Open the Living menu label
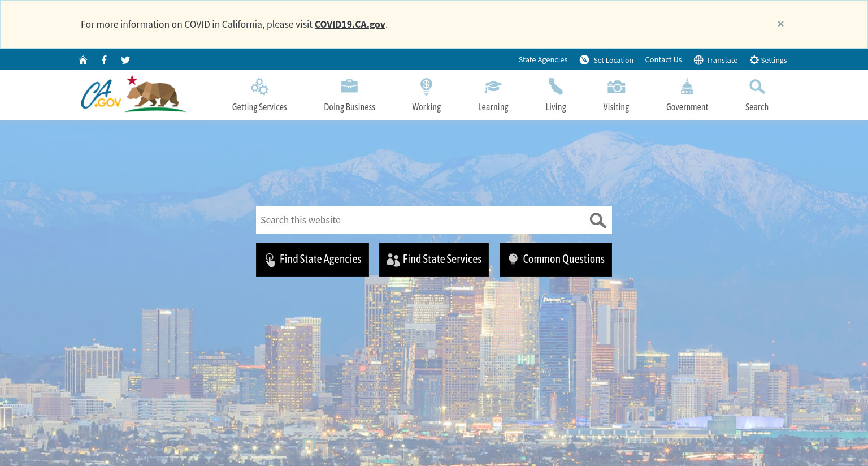This screenshot has height=466, width=868. click(x=555, y=107)
